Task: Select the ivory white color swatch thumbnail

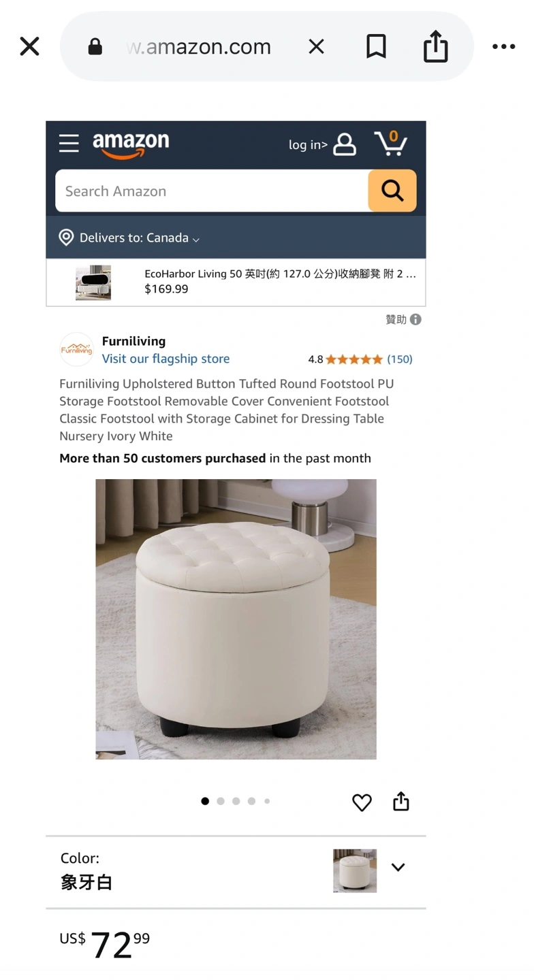Action: (x=355, y=870)
